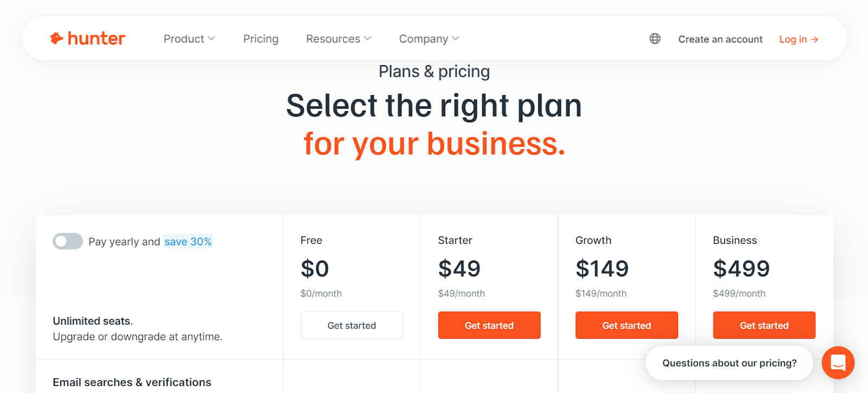The height and width of the screenshot is (393, 868).
Task: Click the Product chevron arrow
Action: (212, 39)
